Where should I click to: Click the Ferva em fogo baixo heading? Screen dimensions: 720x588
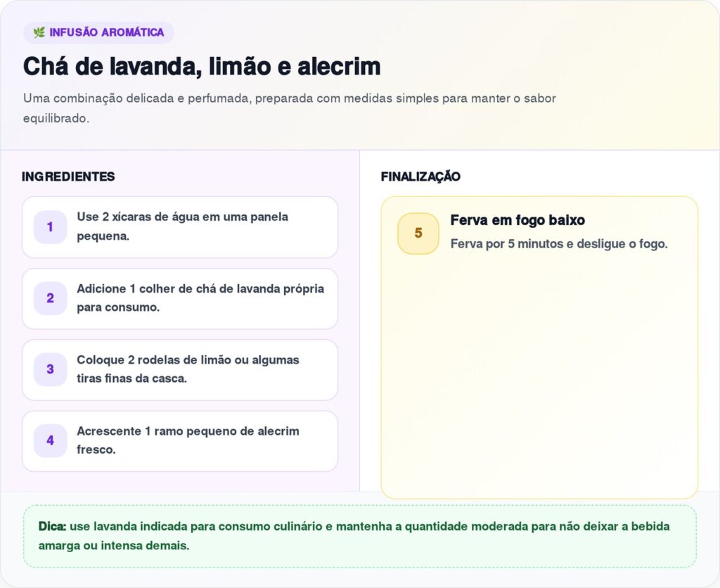pyautogui.click(x=517, y=220)
